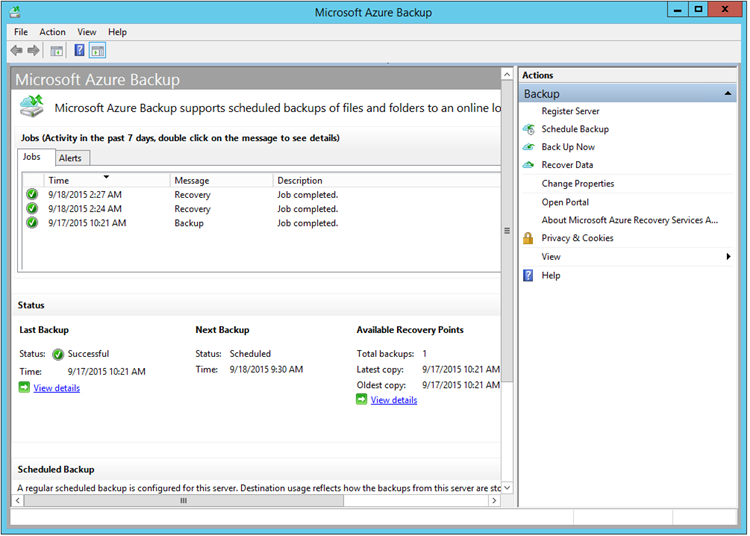Select the 9/18/2015 2:27 AM job time
Image resolution: width=750 pixels, height=536 pixels.
coord(85,195)
